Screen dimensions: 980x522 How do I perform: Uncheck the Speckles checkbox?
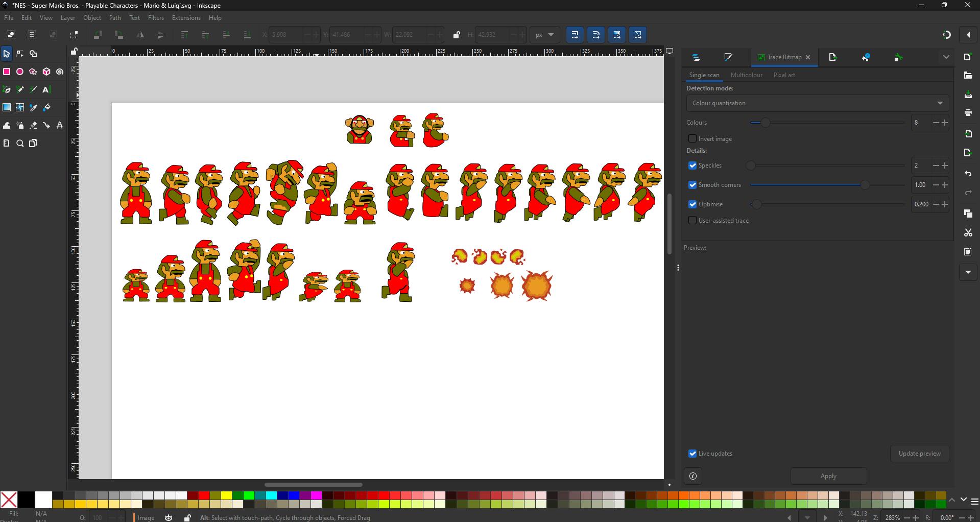(692, 165)
